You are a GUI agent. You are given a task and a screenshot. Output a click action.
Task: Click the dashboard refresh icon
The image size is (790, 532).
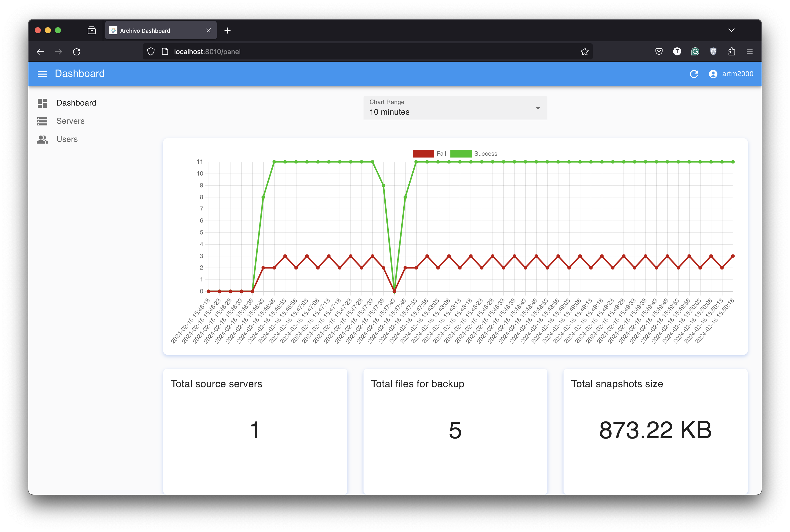[x=694, y=74]
